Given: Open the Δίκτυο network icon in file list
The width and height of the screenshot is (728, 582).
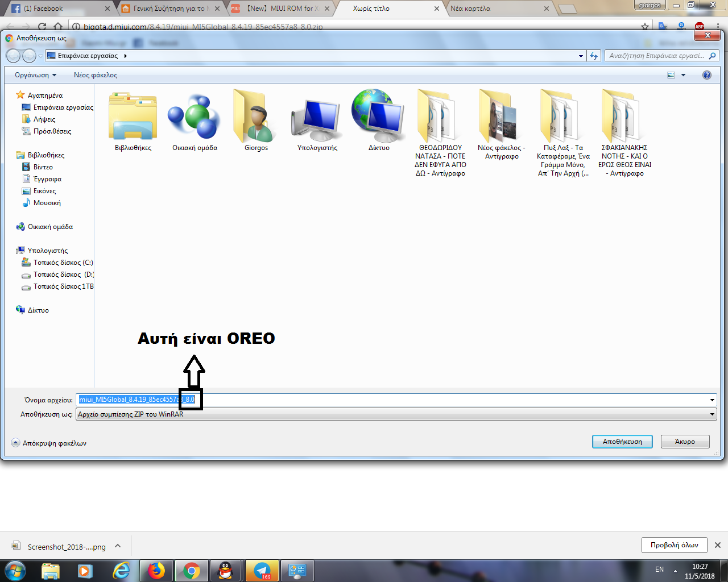Looking at the screenshot, I should click(x=379, y=117).
